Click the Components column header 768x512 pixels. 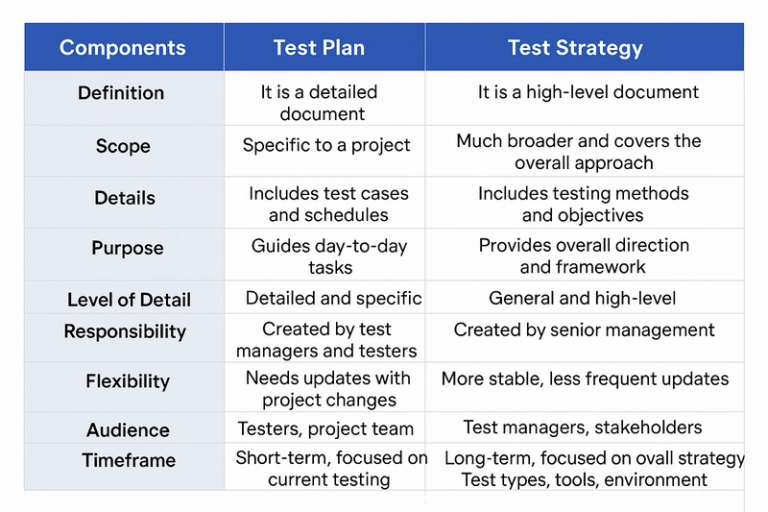click(x=122, y=48)
